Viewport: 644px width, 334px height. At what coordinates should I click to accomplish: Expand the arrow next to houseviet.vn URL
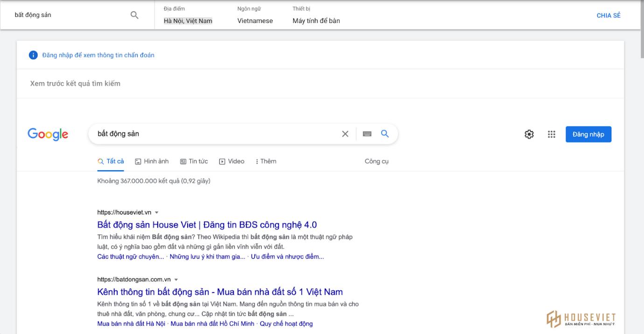click(157, 213)
